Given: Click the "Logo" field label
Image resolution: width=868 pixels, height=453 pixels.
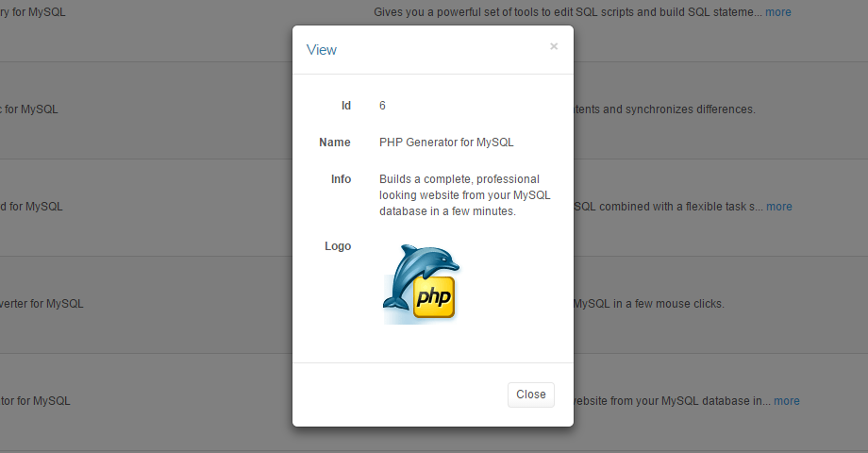Looking at the screenshot, I should pos(338,246).
